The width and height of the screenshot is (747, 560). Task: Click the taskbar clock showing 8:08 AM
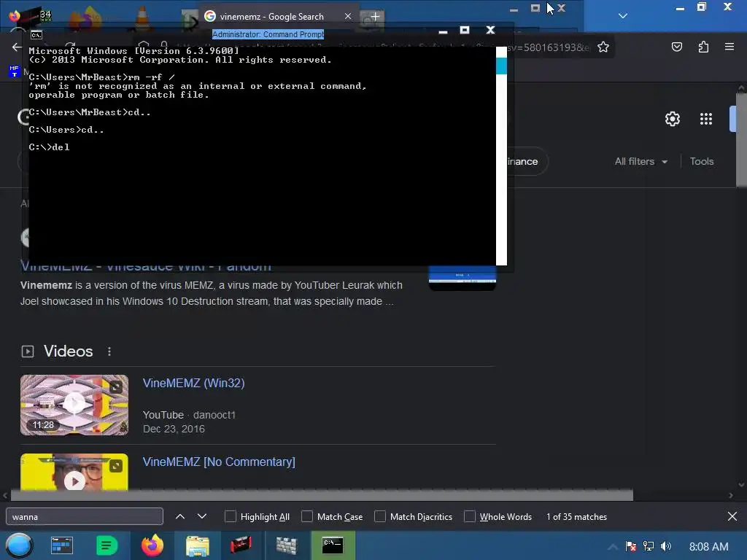point(708,547)
